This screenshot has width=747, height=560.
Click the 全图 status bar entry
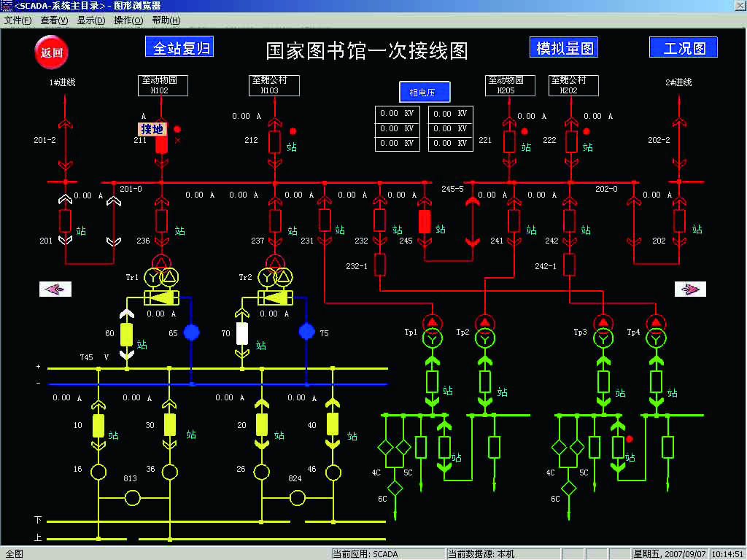point(15,554)
